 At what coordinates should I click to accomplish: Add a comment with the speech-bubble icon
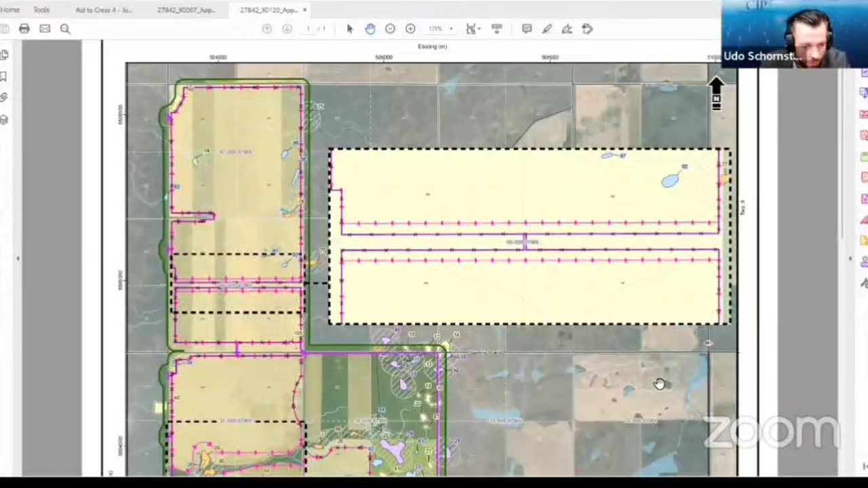point(527,28)
